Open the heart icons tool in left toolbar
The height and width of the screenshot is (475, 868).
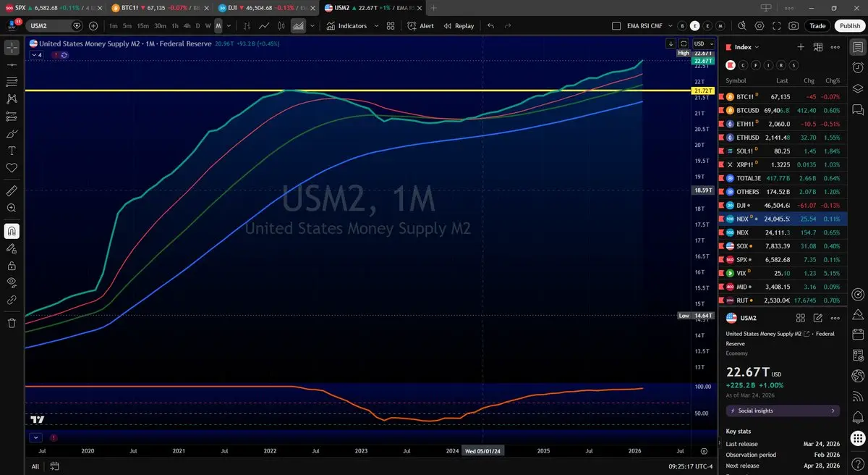point(12,168)
